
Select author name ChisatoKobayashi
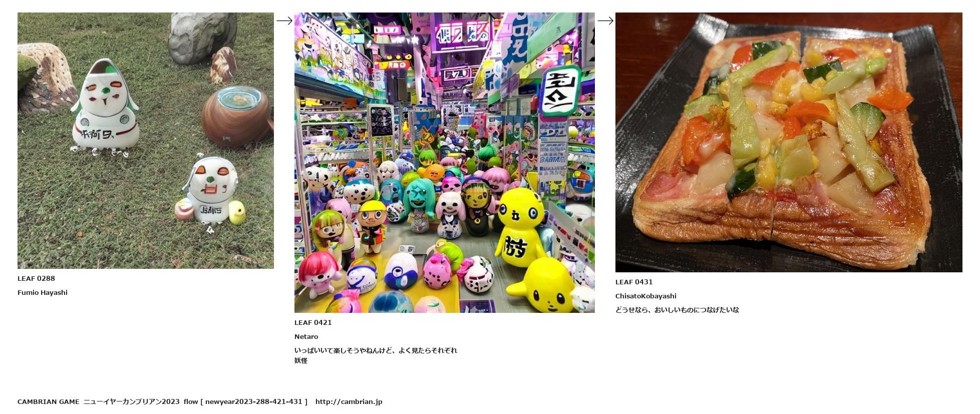[x=646, y=296]
